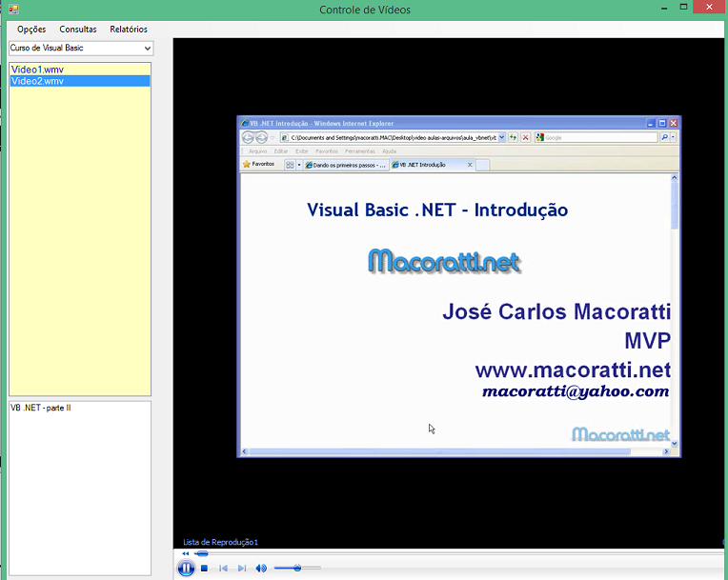Click the rewind arrows by seek bar
This screenshot has height=580, width=728.
coord(186,553)
